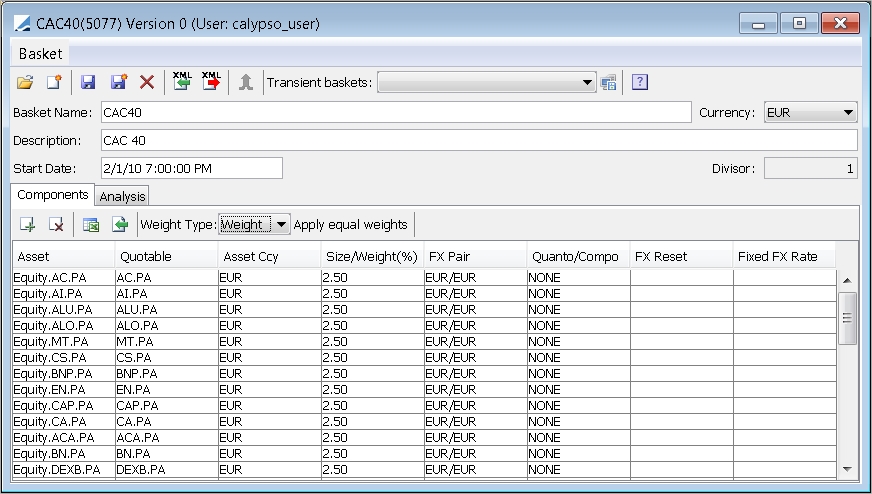872x494 pixels.
Task: Click the application logo in title bar
Action: pyautogui.click(x=22, y=24)
